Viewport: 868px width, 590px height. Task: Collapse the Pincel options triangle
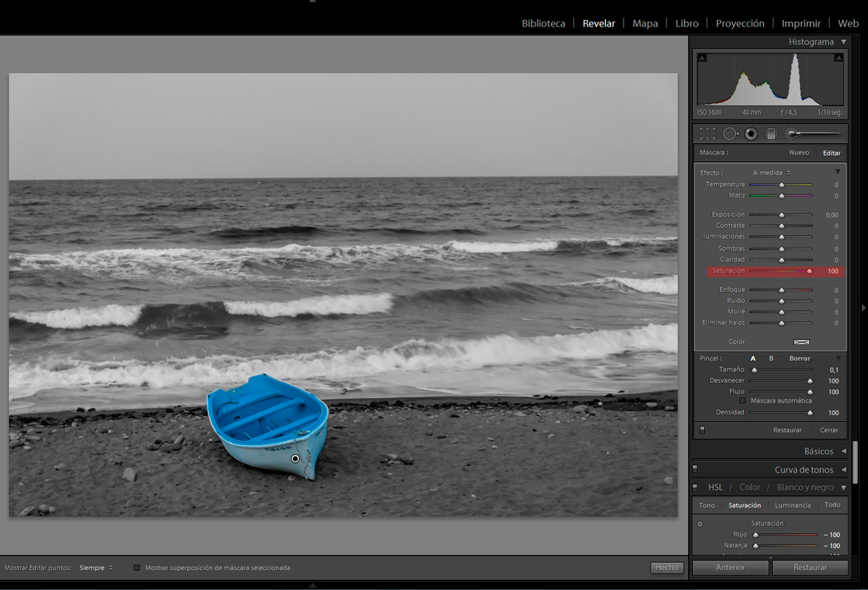(x=838, y=358)
